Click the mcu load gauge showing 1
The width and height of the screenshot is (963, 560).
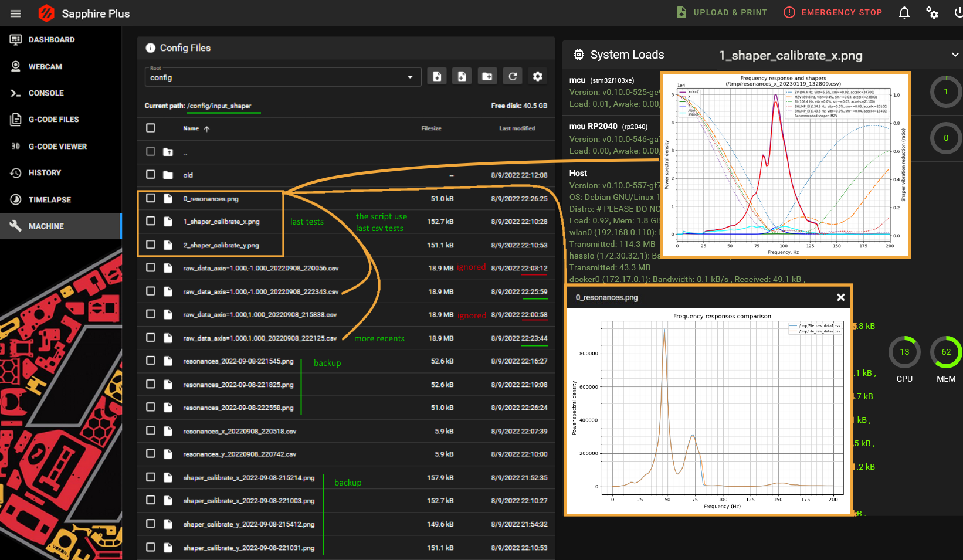click(946, 91)
